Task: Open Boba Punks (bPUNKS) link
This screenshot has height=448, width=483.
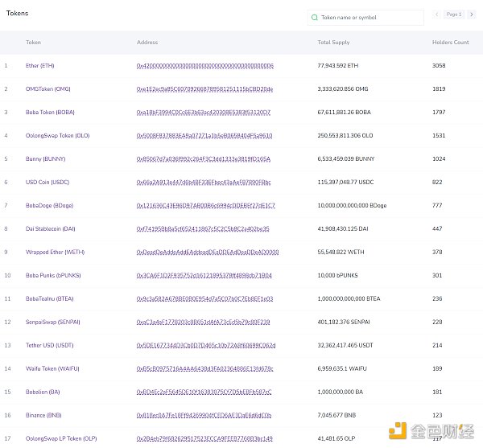Action: 53,275
